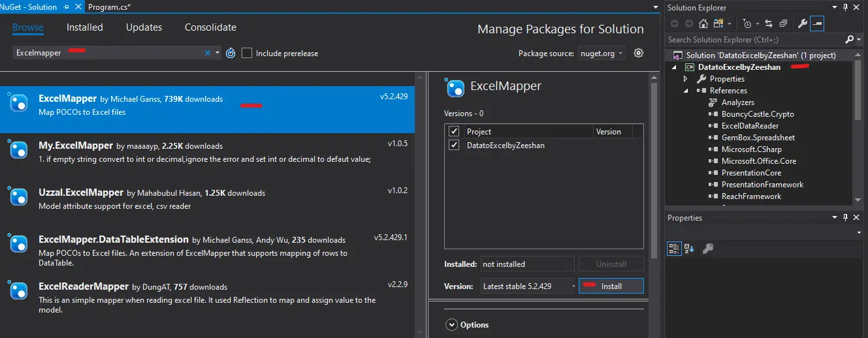Click the My.ExcelMapper package icon
This screenshot has height=338, width=868.
point(18,149)
